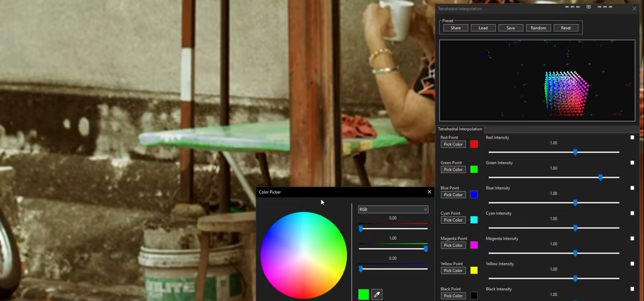Click Pick Color for Green Point
Screen dimensions: 644x301
click(453, 169)
